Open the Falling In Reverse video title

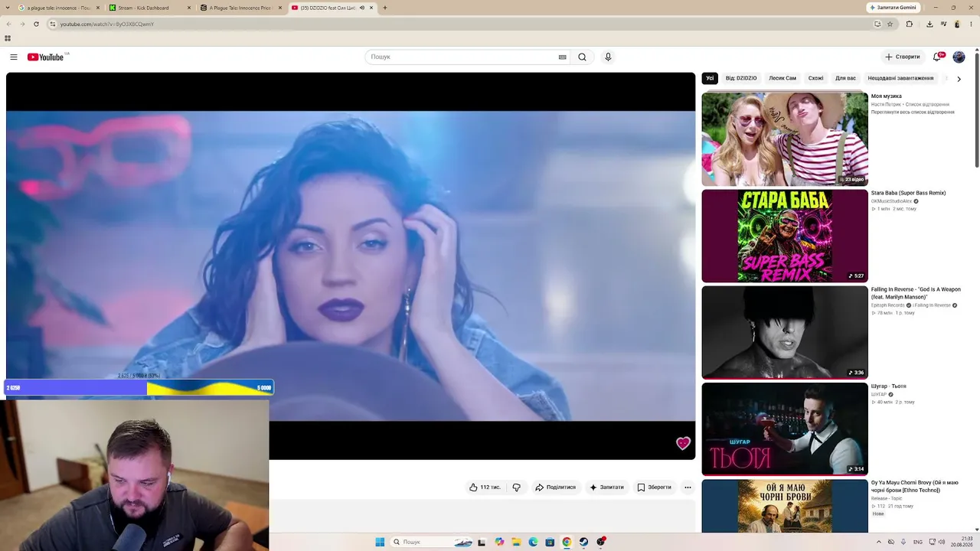[x=916, y=293]
